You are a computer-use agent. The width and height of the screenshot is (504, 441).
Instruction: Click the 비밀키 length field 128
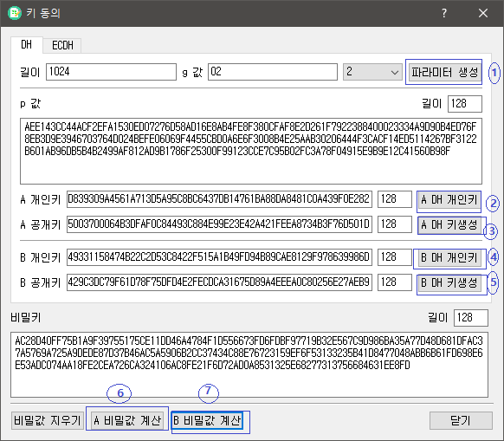click(471, 318)
